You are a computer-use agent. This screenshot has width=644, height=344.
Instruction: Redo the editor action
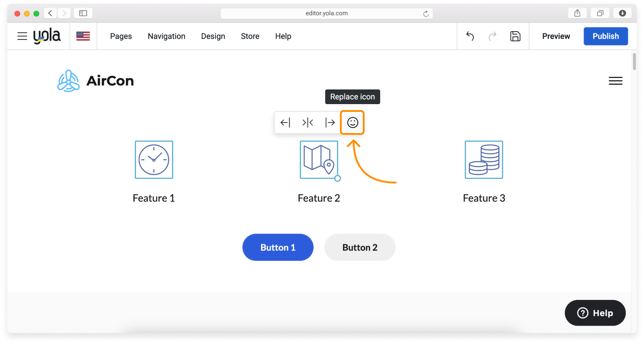pos(492,36)
